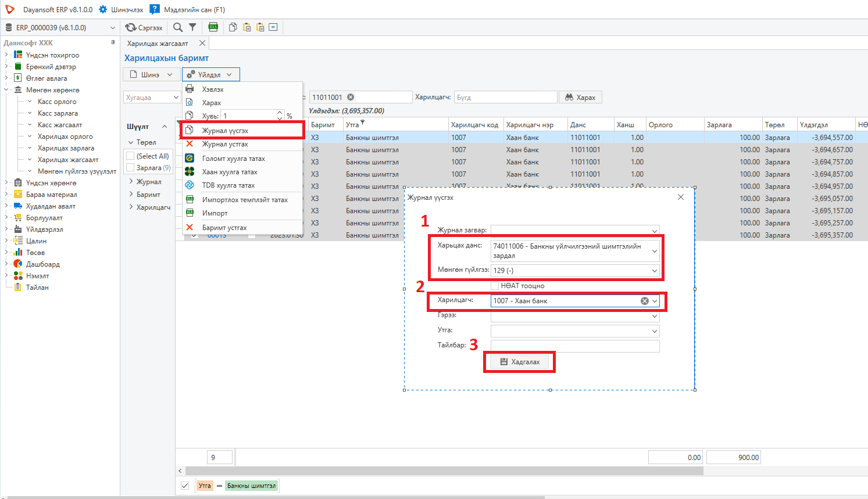Click the Нэмэлт colored circles icon

(x=18, y=275)
